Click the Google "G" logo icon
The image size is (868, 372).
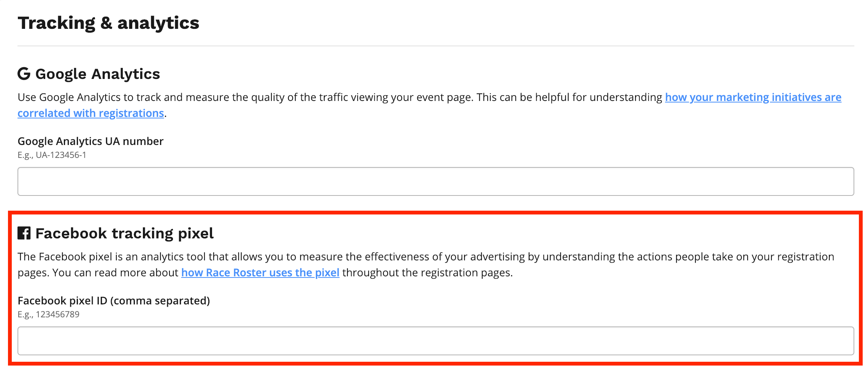(x=24, y=74)
